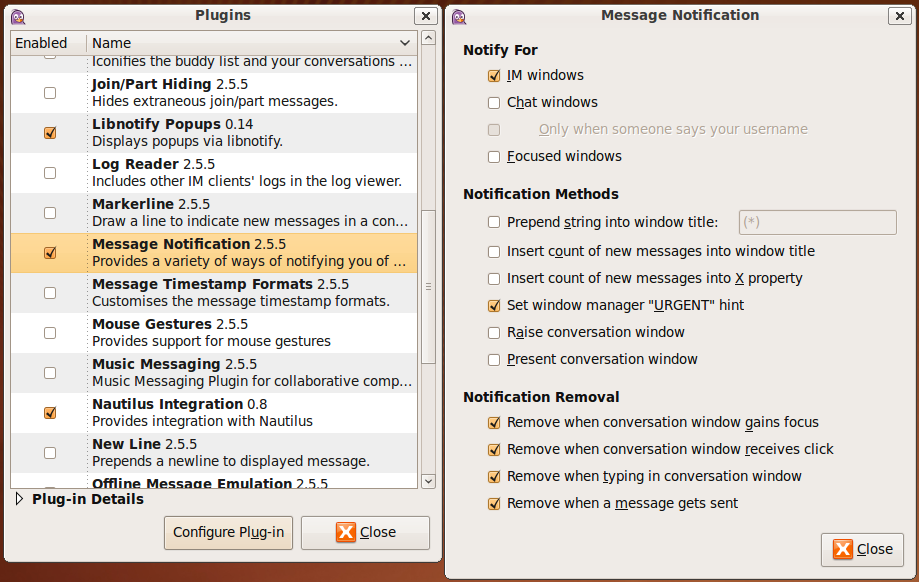The height and width of the screenshot is (582, 919).
Task: Click the plugin list scrollbar up arrow
Action: [x=428, y=38]
